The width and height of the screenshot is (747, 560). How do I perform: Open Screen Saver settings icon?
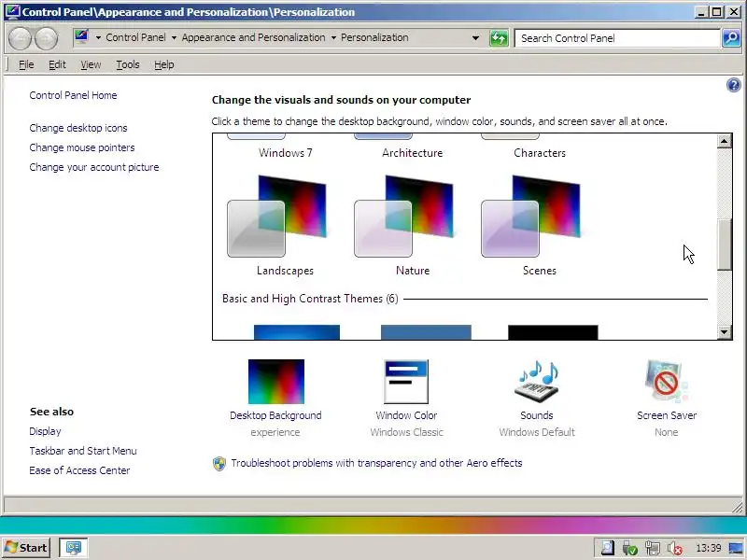coord(667,382)
